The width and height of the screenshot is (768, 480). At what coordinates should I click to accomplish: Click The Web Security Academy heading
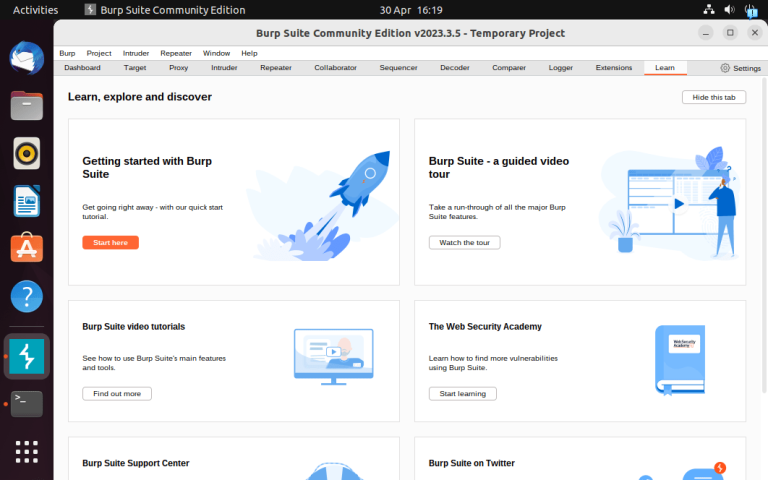tap(485, 326)
